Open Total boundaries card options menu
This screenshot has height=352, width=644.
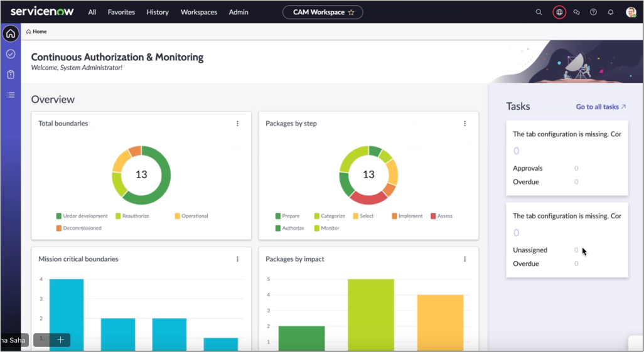point(237,124)
